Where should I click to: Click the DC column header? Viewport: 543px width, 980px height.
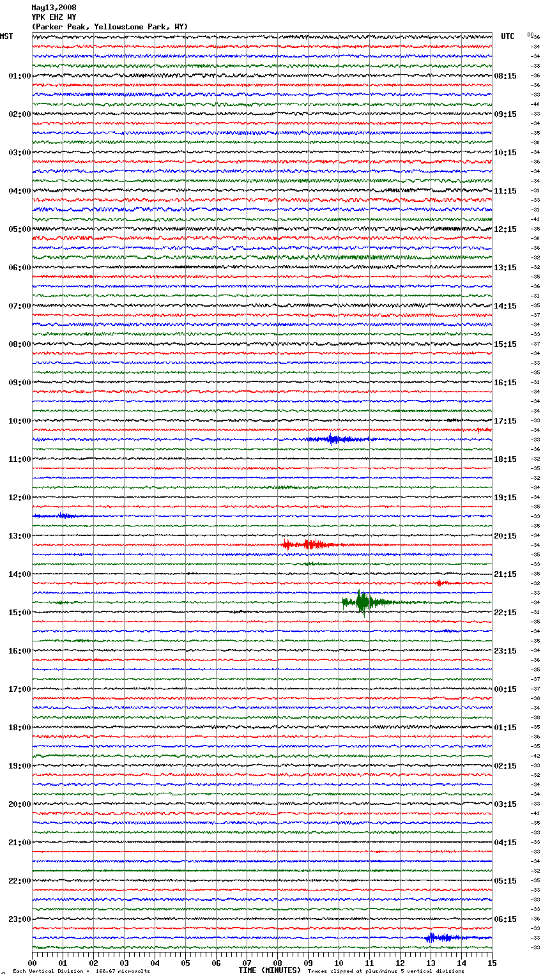(530, 34)
